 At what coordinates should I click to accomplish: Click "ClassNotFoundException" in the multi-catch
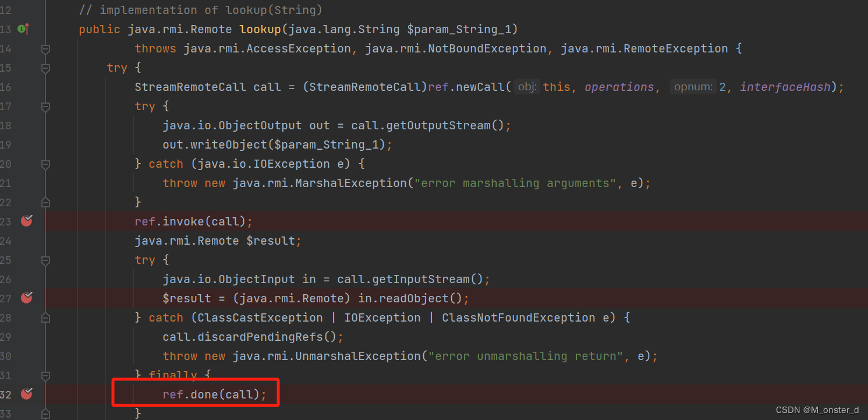519,317
